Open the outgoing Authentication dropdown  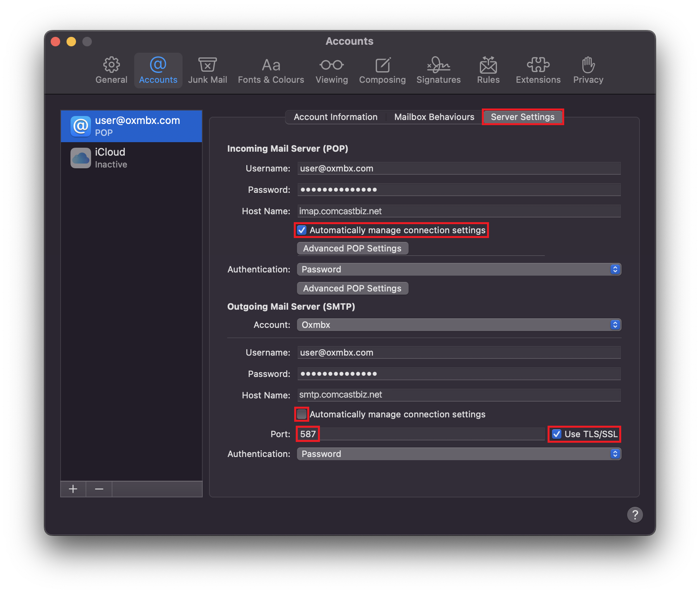(458, 454)
